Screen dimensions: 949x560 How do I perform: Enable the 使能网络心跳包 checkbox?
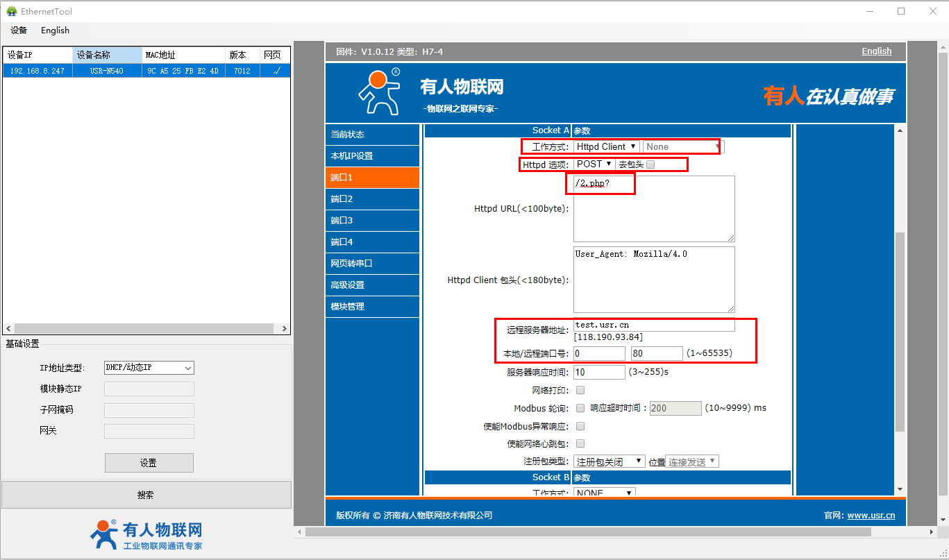[580, 443]
